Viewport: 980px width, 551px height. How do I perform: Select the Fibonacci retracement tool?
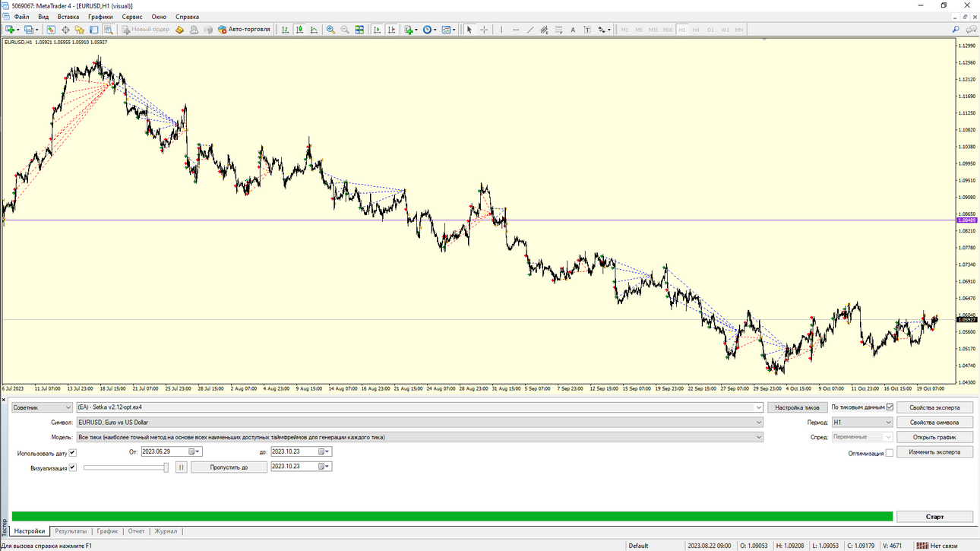pos(558,30)
